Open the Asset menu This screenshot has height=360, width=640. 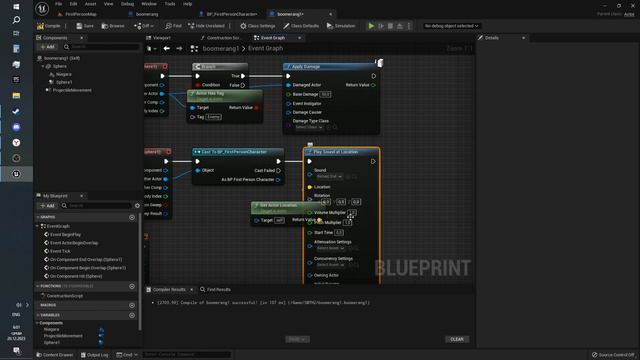[x=91, y=4]
